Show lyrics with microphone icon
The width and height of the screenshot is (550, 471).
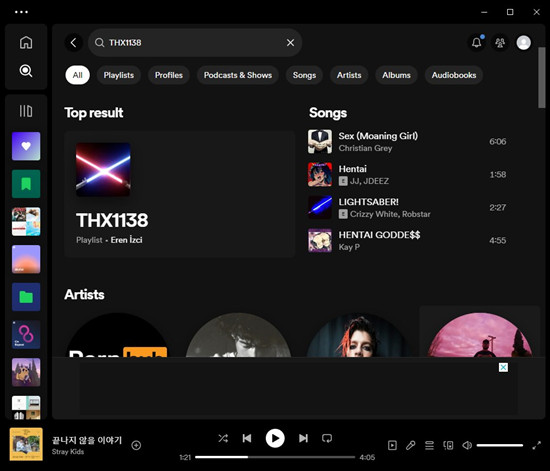(x=411, y=445)
